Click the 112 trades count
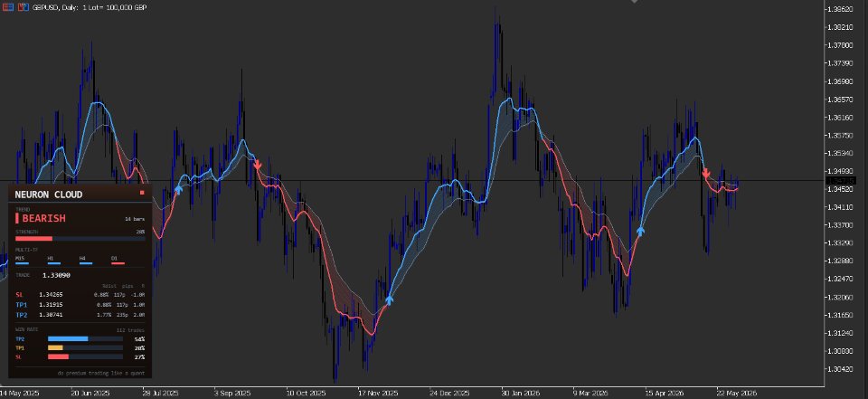Screen dimensions: 868x399 click(130, 330)
